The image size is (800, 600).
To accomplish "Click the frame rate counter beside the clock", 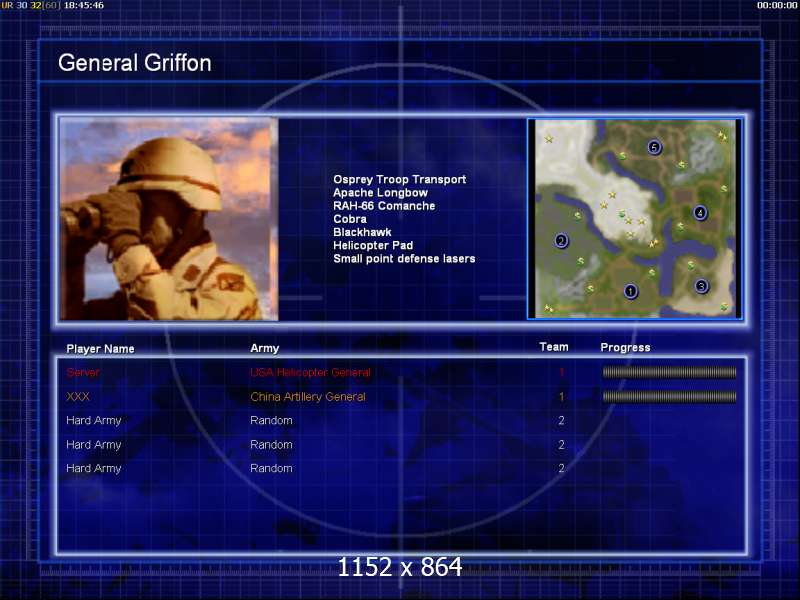I will click(31, 5).
